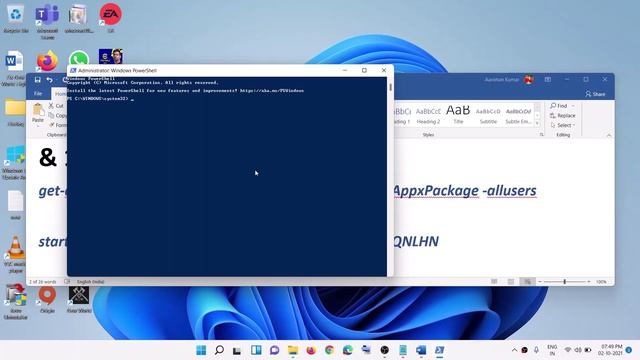
Task: Click the language indicator in Word status bar
Action: pyautogui.click(x=90, y=282)
